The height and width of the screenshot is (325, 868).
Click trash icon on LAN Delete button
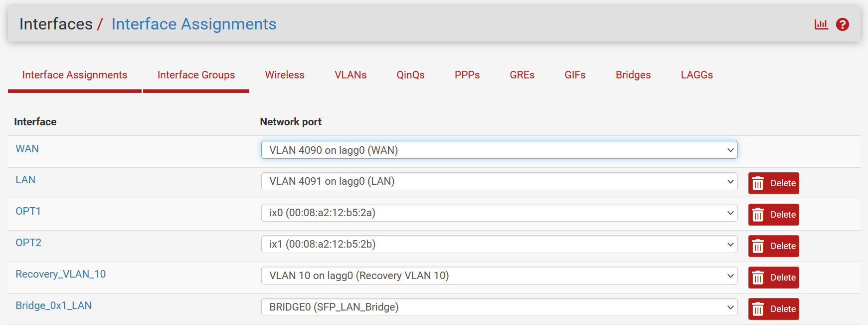758,183
